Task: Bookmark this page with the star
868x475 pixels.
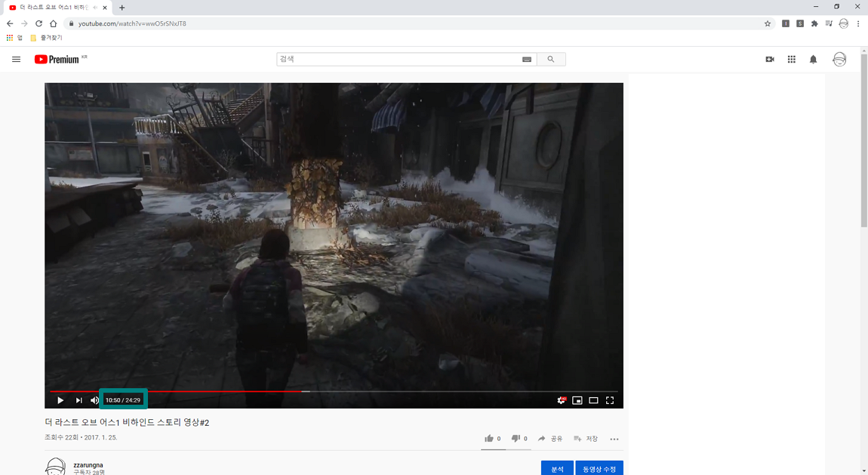Action: click(768, 23)
